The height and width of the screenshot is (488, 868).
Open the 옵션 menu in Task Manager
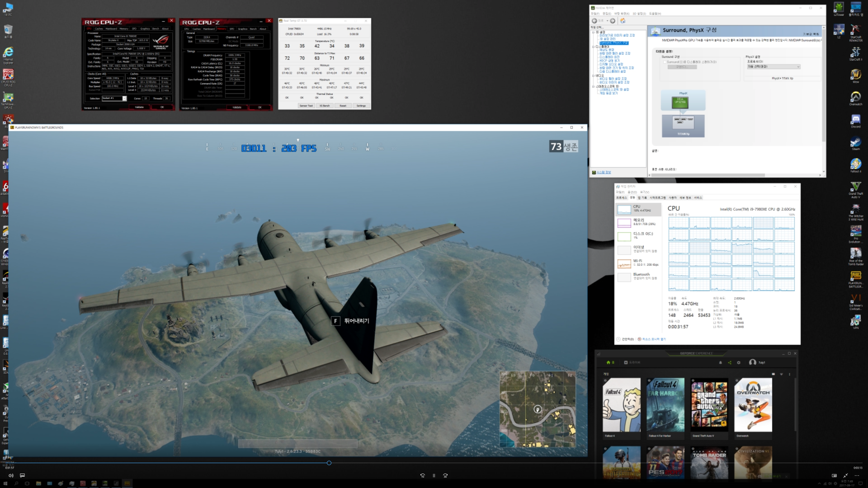pos(632,192)
